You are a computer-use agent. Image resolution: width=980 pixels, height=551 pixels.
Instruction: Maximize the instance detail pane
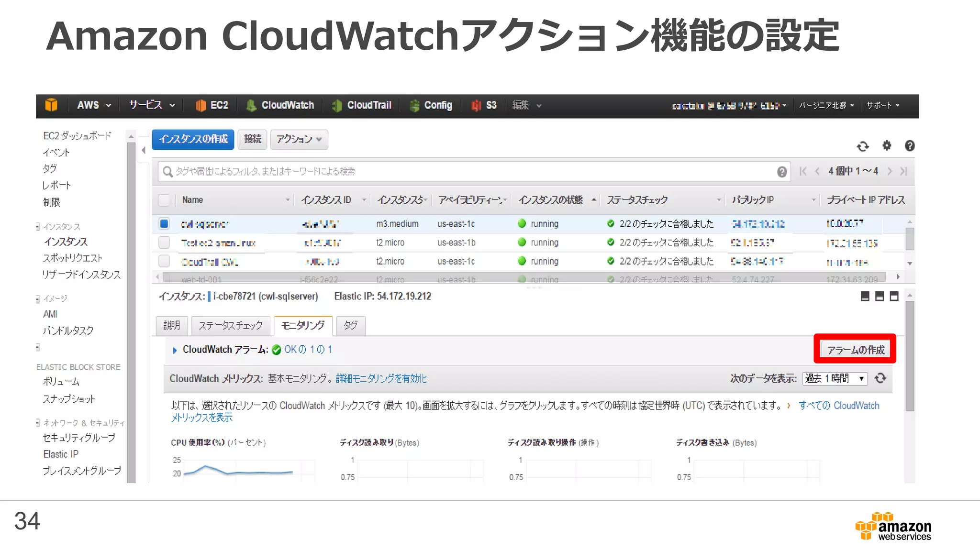[x=894, y=297]
